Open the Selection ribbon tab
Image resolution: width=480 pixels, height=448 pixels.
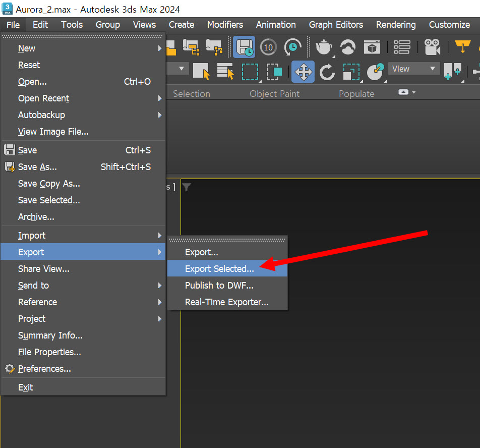(x=191, y=94)
